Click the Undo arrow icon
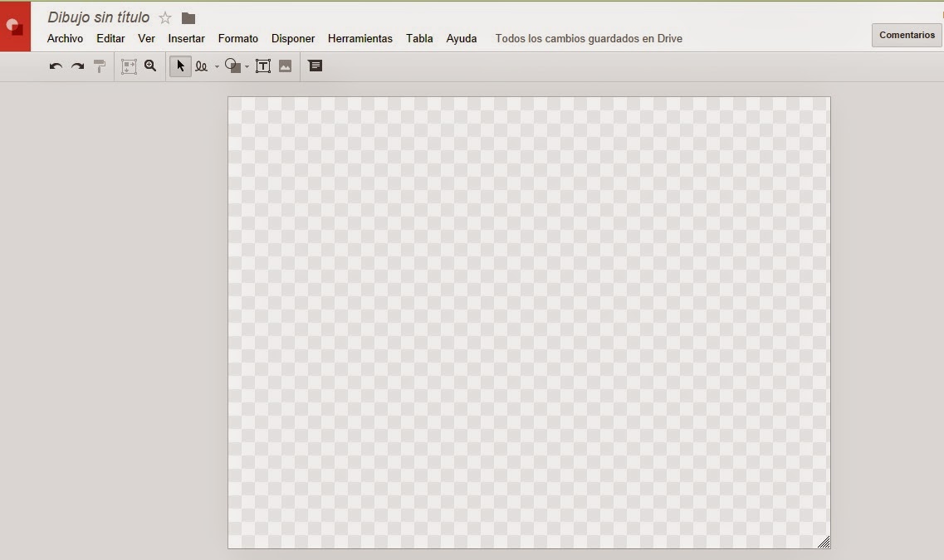Screen dimensions: 944x560 click(56, 66)
